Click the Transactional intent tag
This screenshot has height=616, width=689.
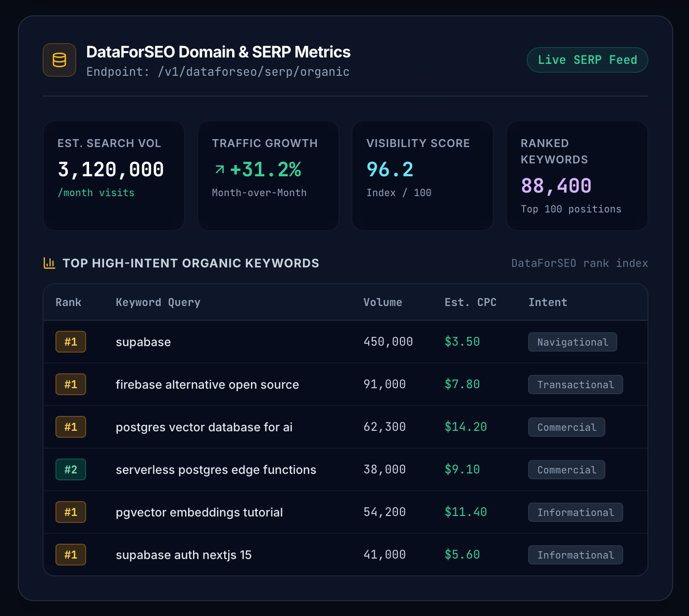576,385
